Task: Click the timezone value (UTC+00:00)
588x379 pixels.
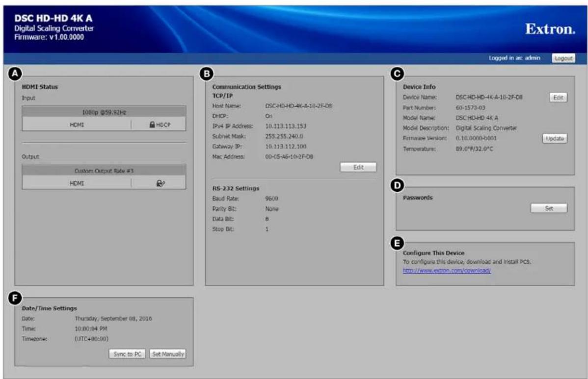Action: click(91, 339)
